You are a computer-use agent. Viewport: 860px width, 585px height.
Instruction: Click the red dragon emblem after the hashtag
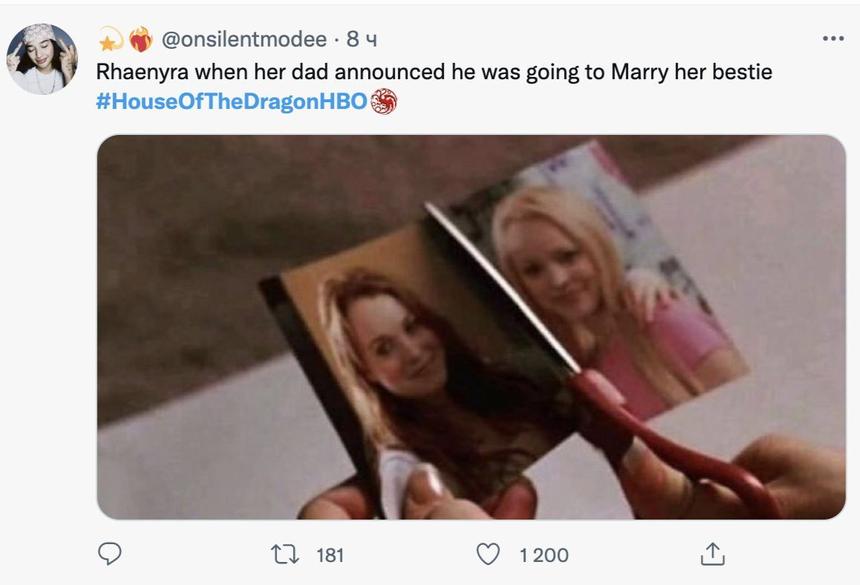[383, 101]
